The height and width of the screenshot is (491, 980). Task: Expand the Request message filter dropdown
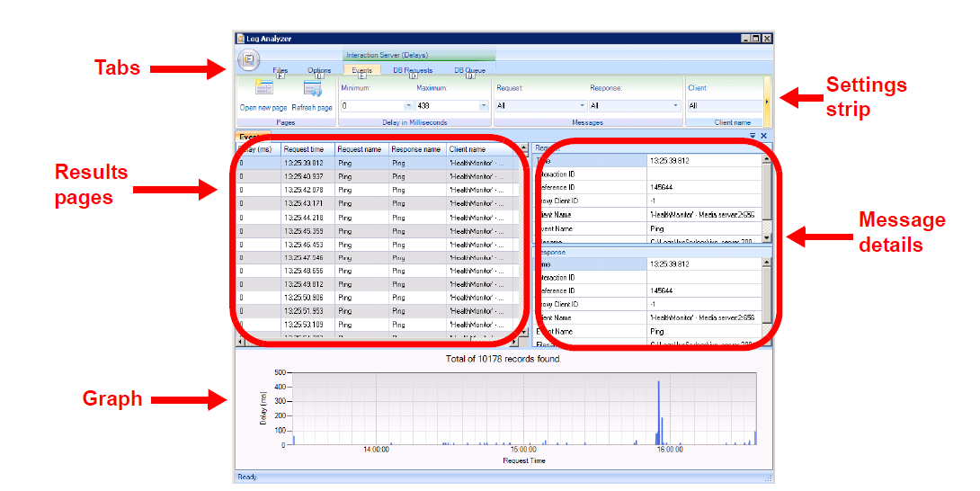581,106
